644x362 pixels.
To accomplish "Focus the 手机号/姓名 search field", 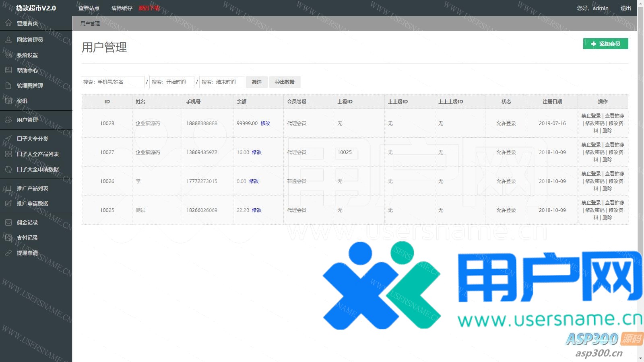I will tap(113, 82).
